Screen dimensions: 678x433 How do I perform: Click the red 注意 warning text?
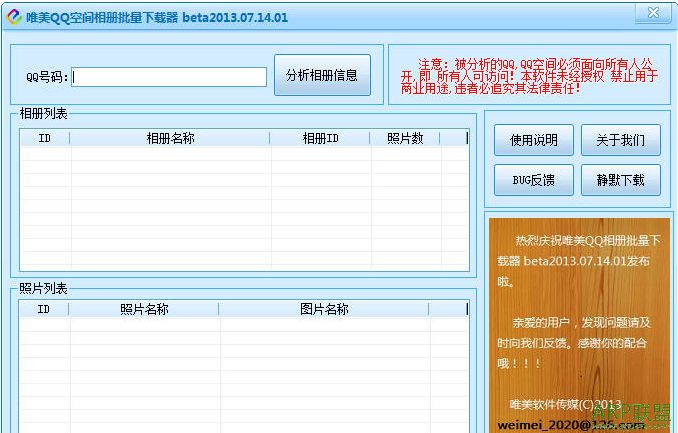pyautogui.click(x=529, y=77)
